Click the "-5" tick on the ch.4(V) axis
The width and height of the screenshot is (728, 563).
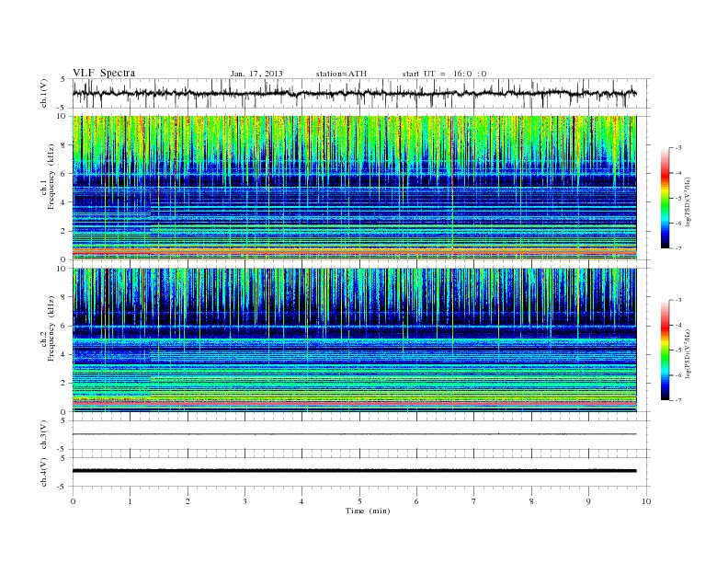click(63, 487)
